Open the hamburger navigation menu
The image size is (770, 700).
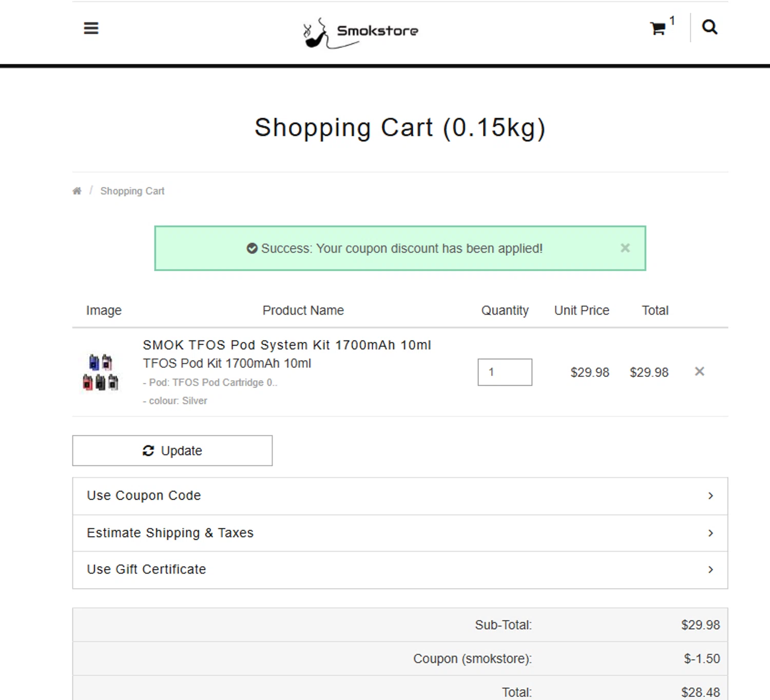pos(91,28)
